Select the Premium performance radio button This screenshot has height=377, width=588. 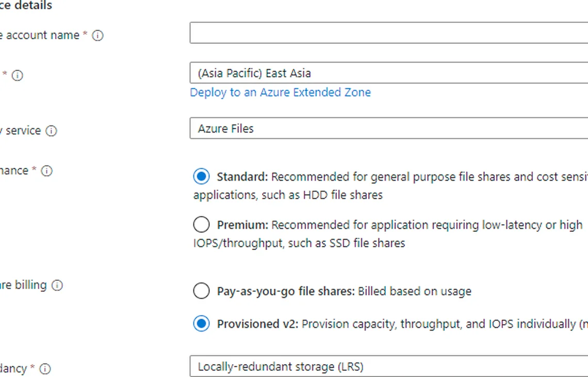coord(201,225)
